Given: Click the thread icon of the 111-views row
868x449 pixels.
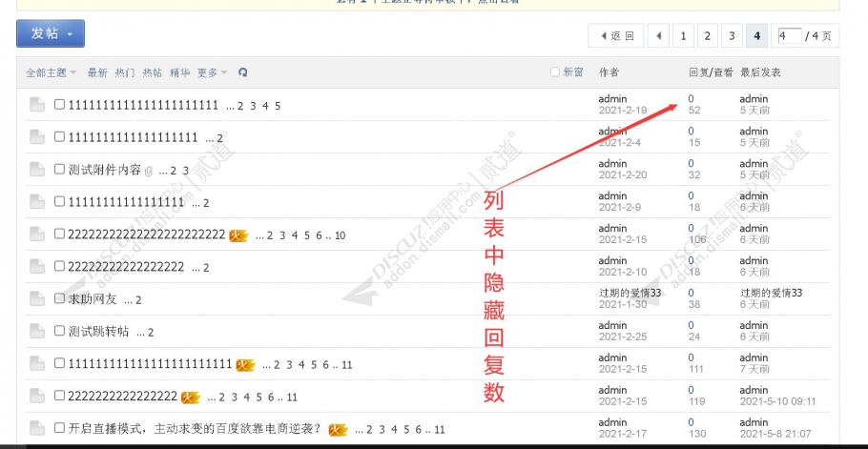Looking at the screenshot, I should [x=37, y=364].
